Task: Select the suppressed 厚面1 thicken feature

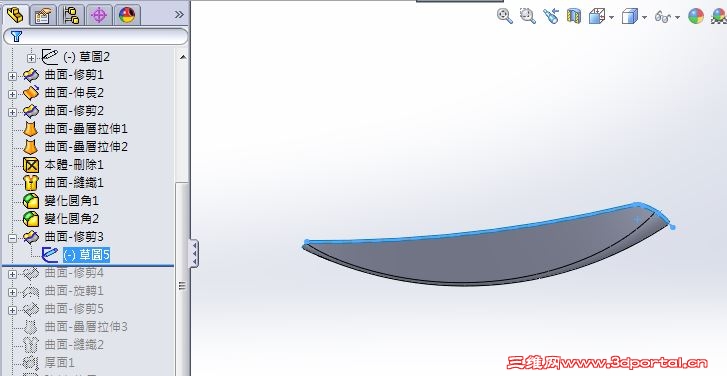Action: (x=59, y=363)
